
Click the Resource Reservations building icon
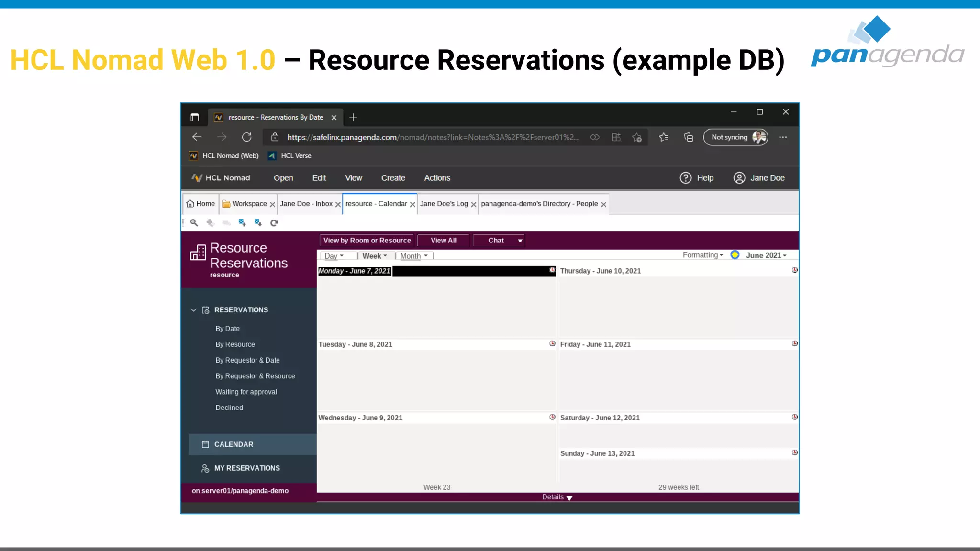click(x=198, y=252)
